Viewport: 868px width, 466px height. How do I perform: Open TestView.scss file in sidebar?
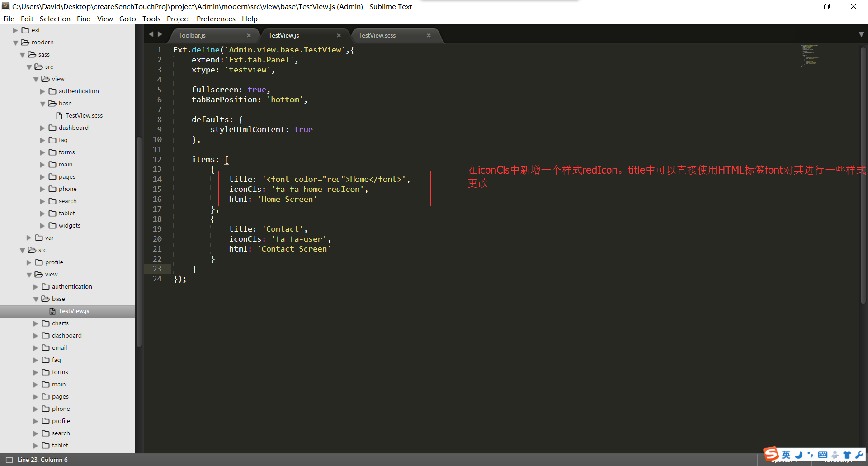pyautogui.click(x=84, y=115)
